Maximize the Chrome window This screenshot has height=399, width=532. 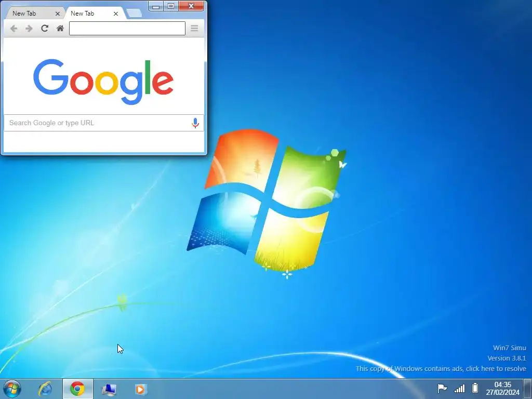point(171,6)
